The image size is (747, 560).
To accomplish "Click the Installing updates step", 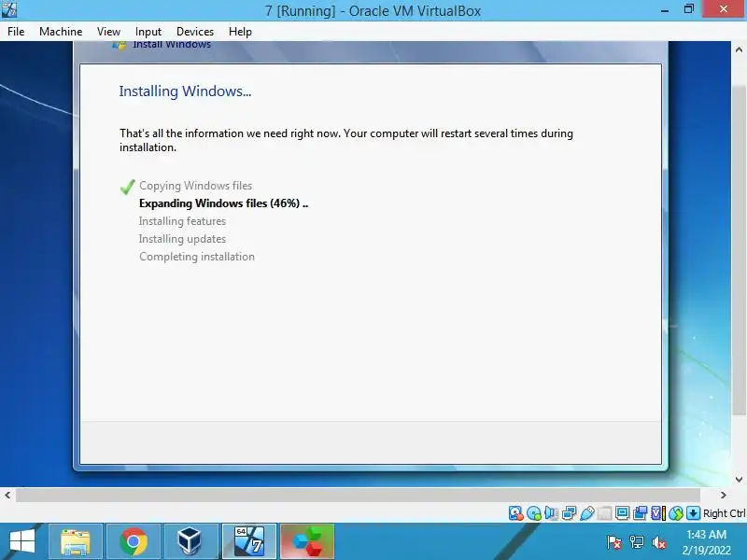I will pyautogui.click(x=182, y=239).
